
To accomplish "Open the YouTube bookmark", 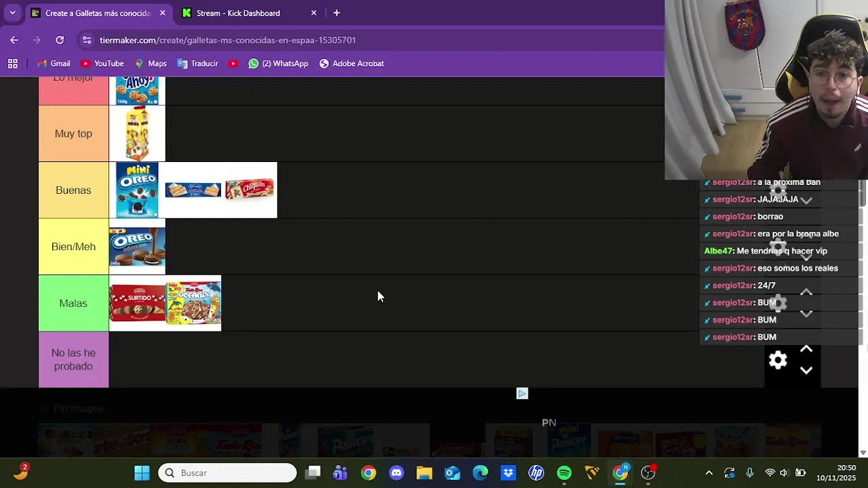I will (x=102, y=64).
